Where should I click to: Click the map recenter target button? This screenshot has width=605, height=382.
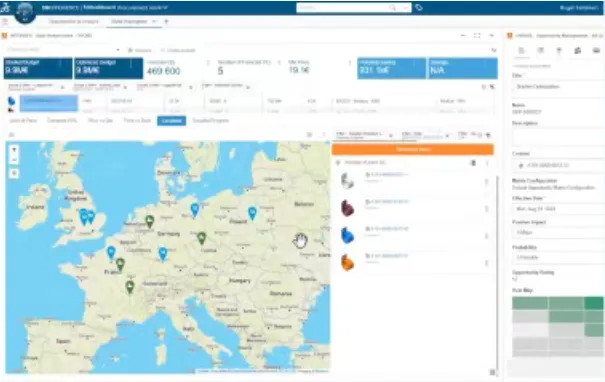click(x=14, y=173)
